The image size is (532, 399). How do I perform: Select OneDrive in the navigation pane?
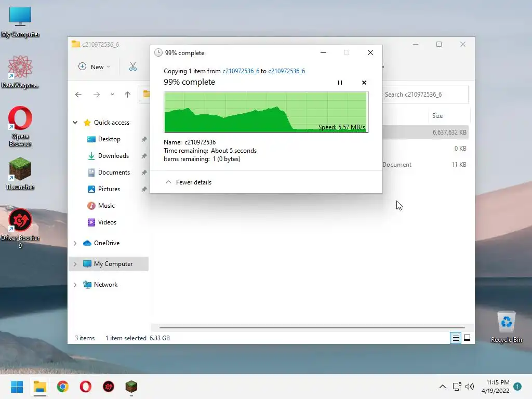pyautogui.click(x=107, y=243)
